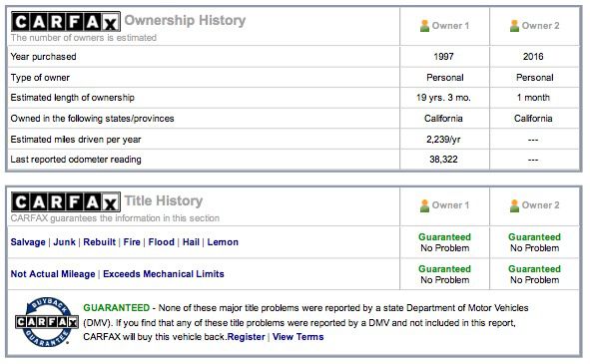Open the Lemon title definition link
This screenshot has height=364, width=590.
[x=223, y=242]
